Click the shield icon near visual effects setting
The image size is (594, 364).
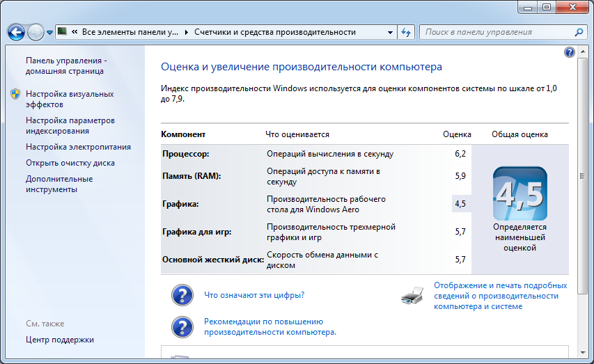click(x=15, y=94)
